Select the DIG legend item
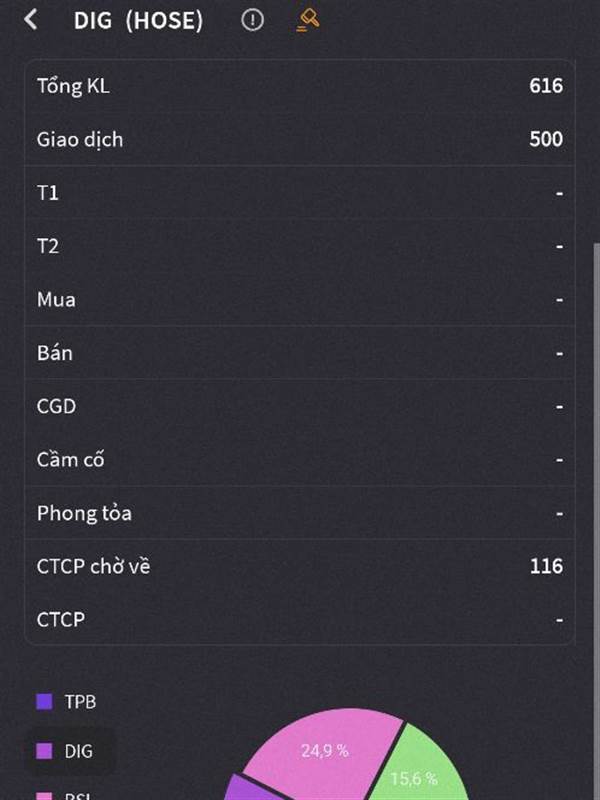 tap(78, 751)
